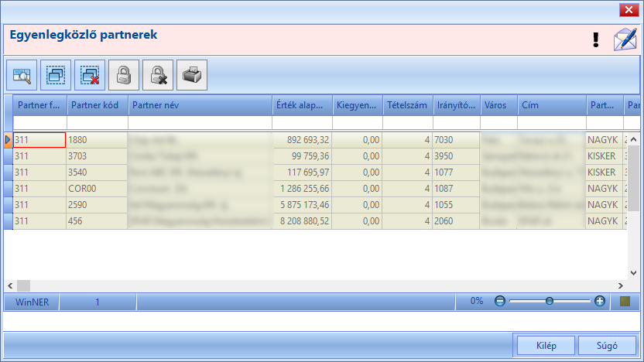The width and height of the screenshot is (644, 362).
Task: Click the Kilép button
Action: pyautogui.click(x=546, y=346)
